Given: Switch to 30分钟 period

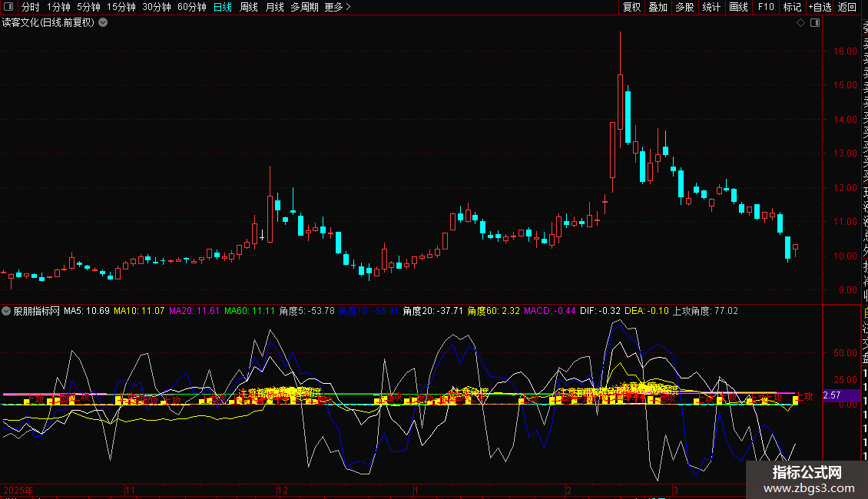Looking at the screenshot, I should pyautogui.click(x=157, y=7).
